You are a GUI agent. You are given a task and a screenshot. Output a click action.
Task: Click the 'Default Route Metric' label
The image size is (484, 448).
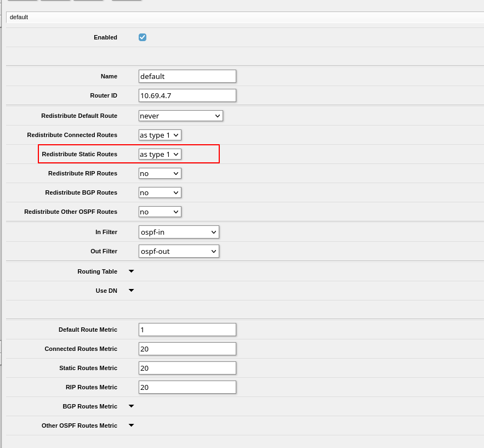coord(88,330)
